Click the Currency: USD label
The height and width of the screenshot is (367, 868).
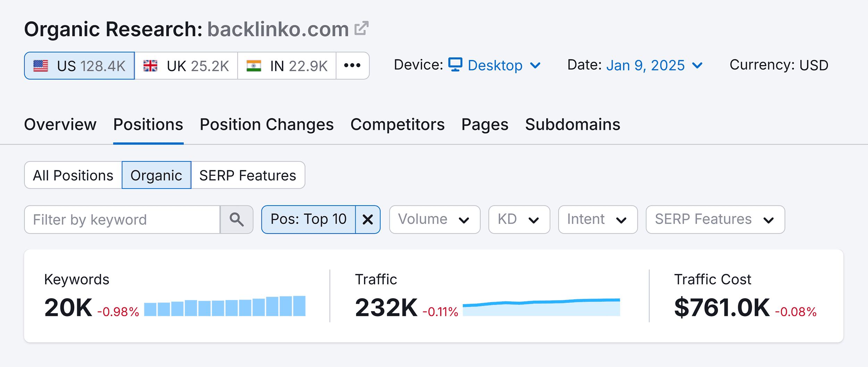tap(779, 65)
